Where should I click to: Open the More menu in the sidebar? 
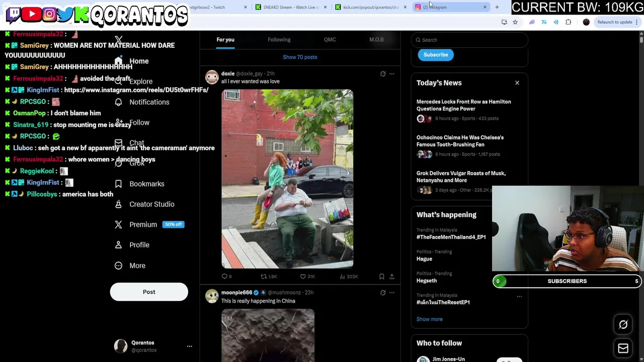[x=130, y=265]
